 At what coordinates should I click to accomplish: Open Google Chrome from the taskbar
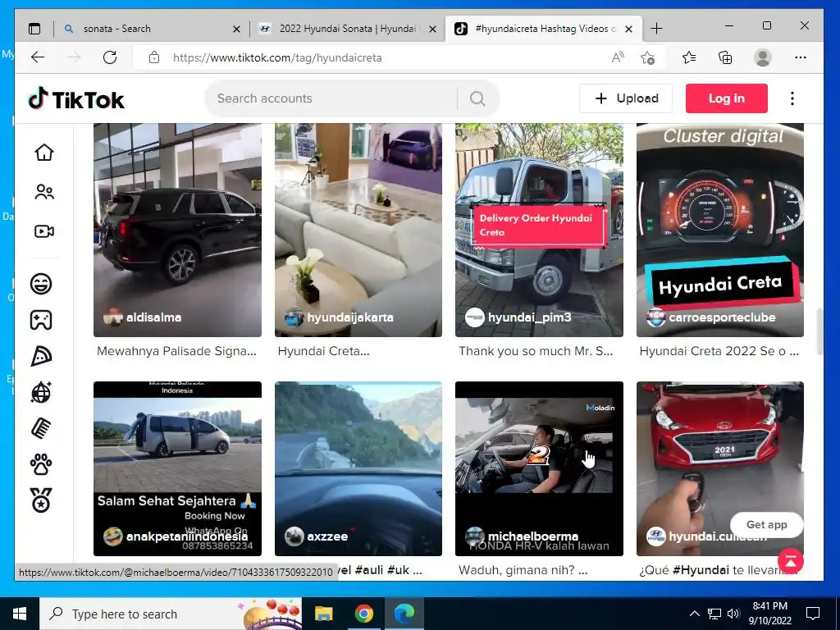(x=363, y=614)
